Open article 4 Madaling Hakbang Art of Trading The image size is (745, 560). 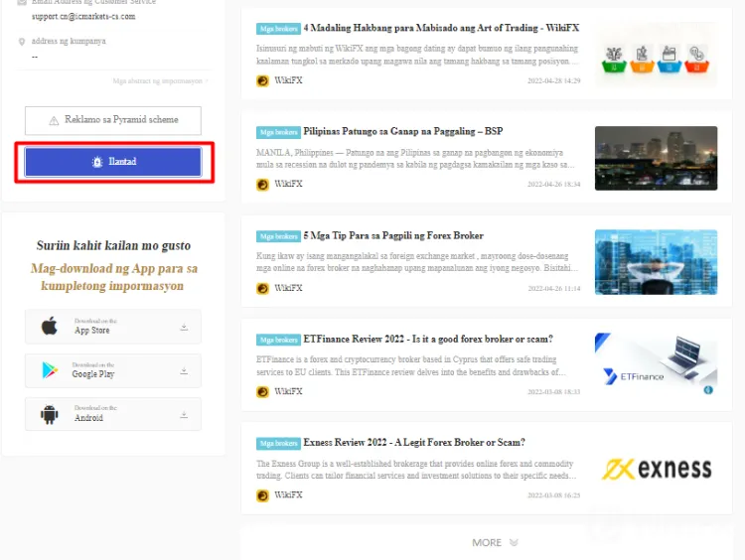441,28
